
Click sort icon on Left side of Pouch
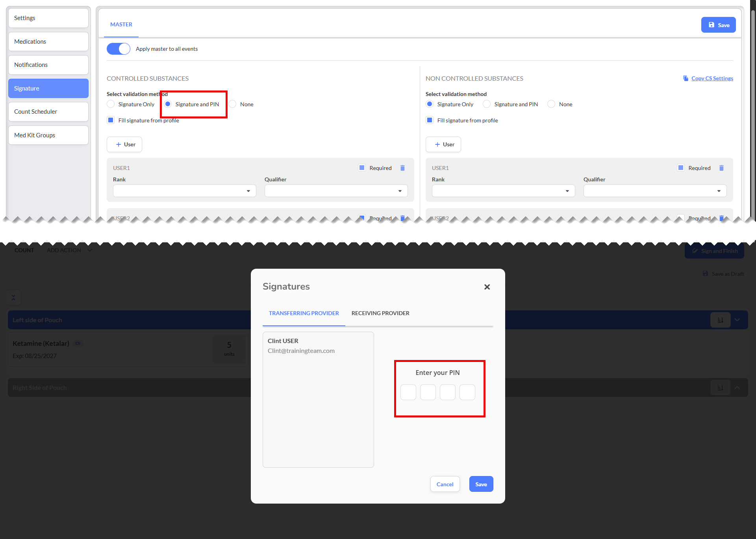[x=720, y=320]
